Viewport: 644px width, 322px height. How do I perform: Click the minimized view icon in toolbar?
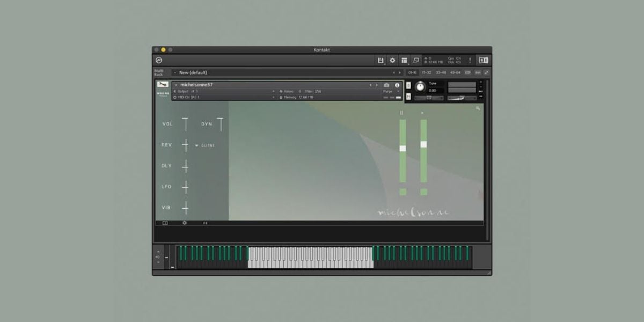pos(416,60)
